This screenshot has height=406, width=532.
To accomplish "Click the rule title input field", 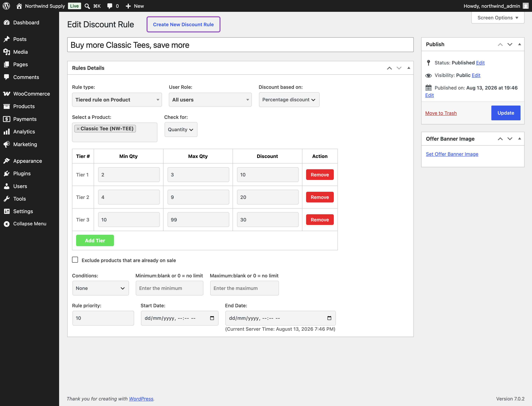I will coord(241,45).
